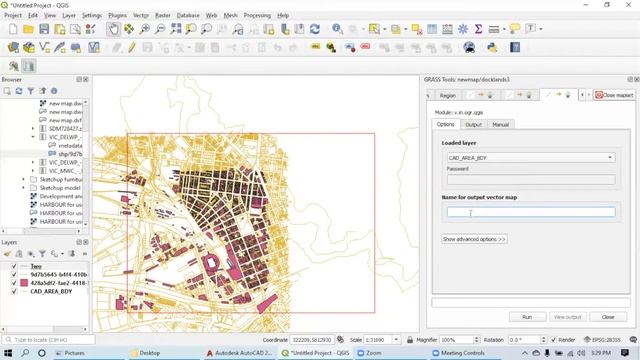Open the Processing Toolbox gear icon
This screenshot has width=640, height=360.
[x=463, y=29]
